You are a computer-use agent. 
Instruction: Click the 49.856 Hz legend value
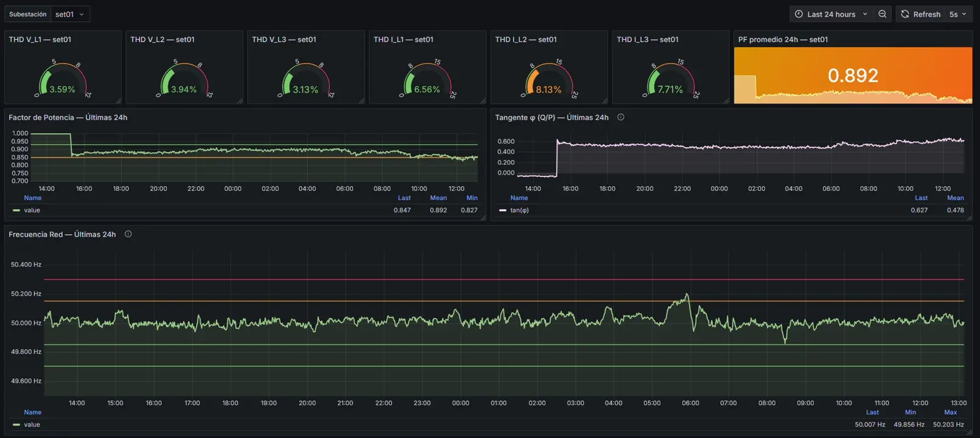[909, 425]
